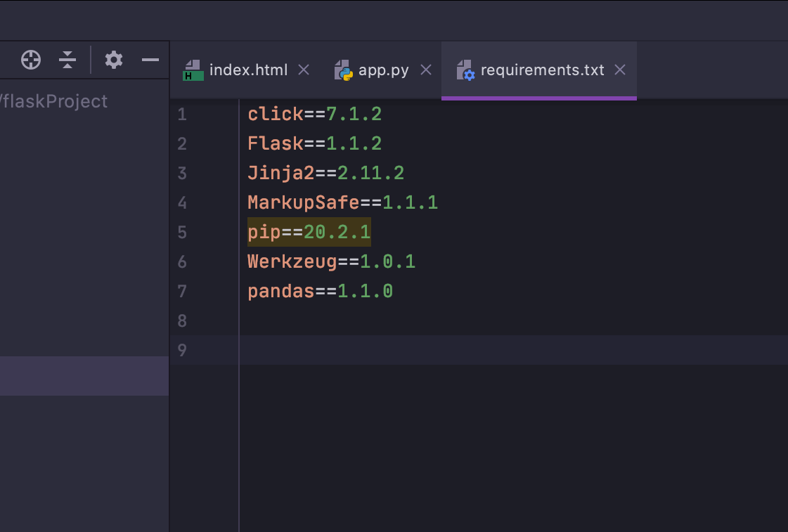The height and width of the screenshot is (532, 788).
Task: Click line number 1 in the gutter
Action: coord(182,114)
